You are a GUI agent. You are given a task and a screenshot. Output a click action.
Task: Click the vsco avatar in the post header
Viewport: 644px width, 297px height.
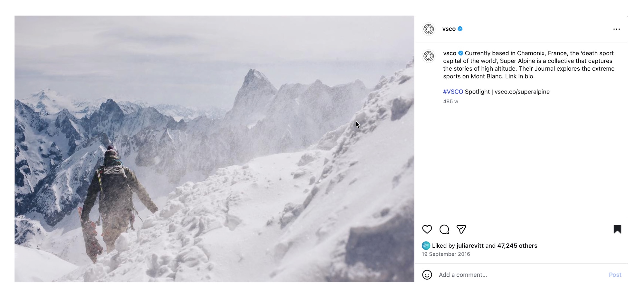(x=429, y=29)
